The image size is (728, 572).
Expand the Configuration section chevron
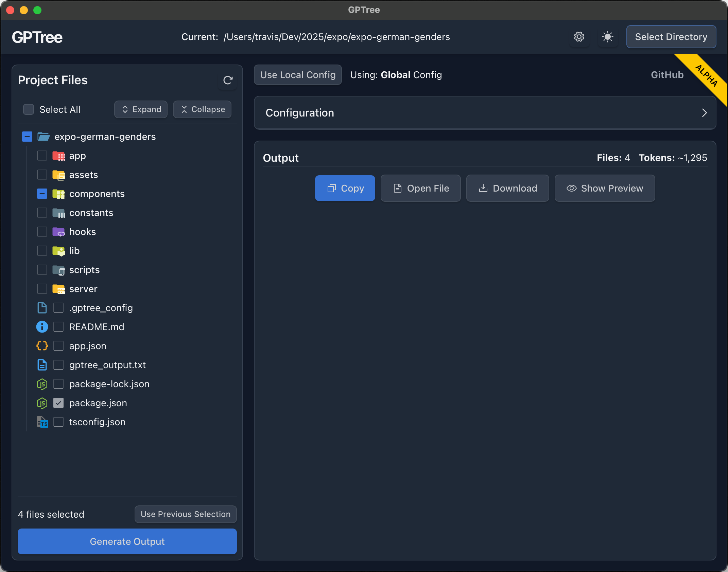(704, 113)
